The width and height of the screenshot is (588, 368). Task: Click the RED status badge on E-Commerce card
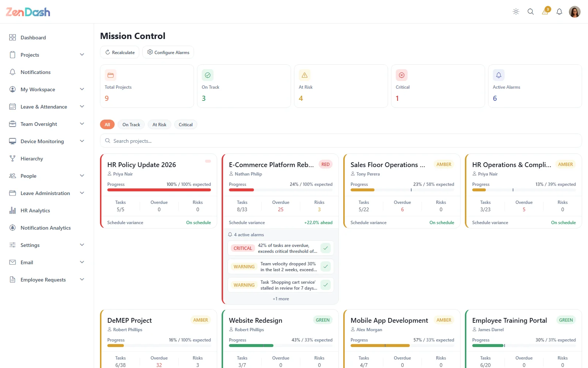coord(326,164)
